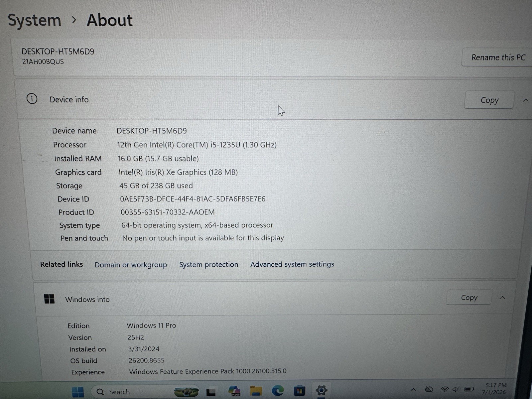This screenshot has height=399, width=532.
Task: Click Windows Feature Experience Pack text
Action: [x=208, y=371]
